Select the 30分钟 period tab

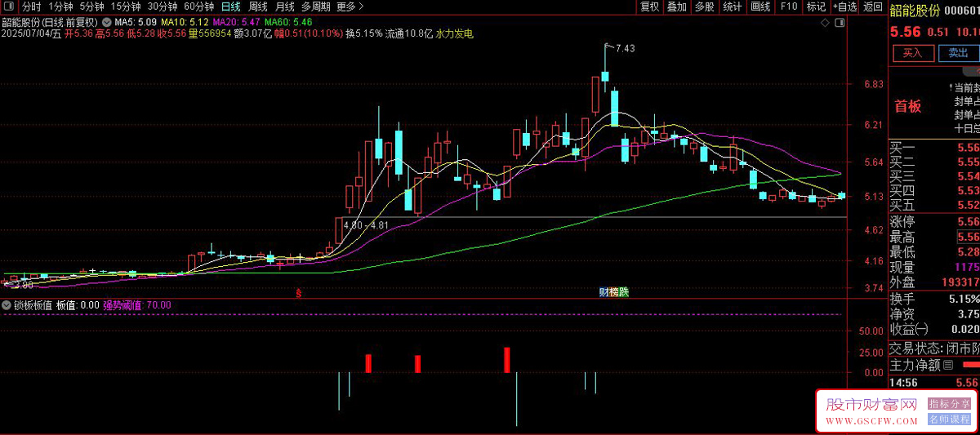click(163, 7)
